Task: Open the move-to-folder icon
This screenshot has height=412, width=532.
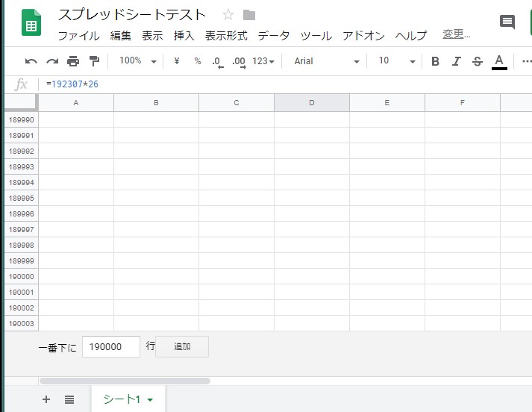Action: [249, 15]
